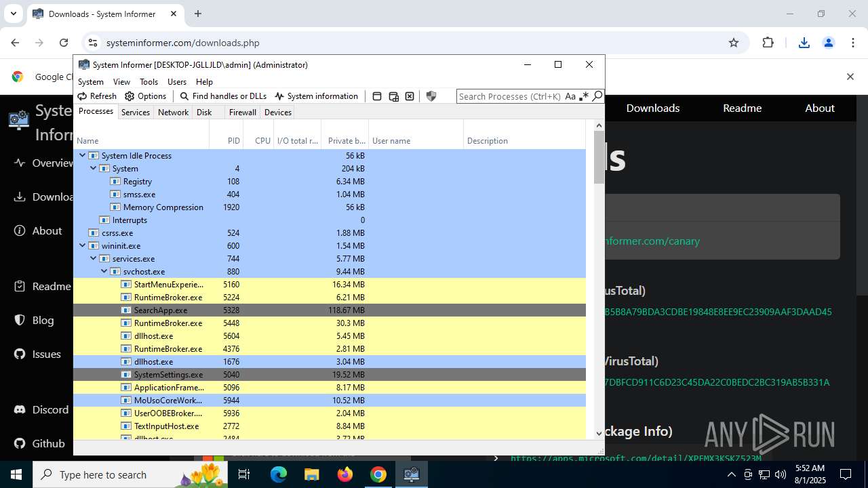868x488 pixels.
Task: Open the Chrome downloads icon
Action: [804, 43]
